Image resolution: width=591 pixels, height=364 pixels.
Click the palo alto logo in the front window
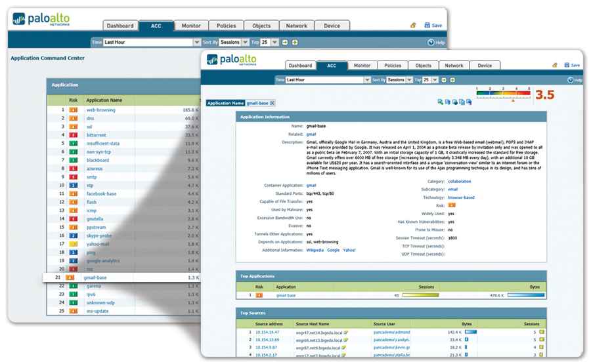(x=231, y=60)
